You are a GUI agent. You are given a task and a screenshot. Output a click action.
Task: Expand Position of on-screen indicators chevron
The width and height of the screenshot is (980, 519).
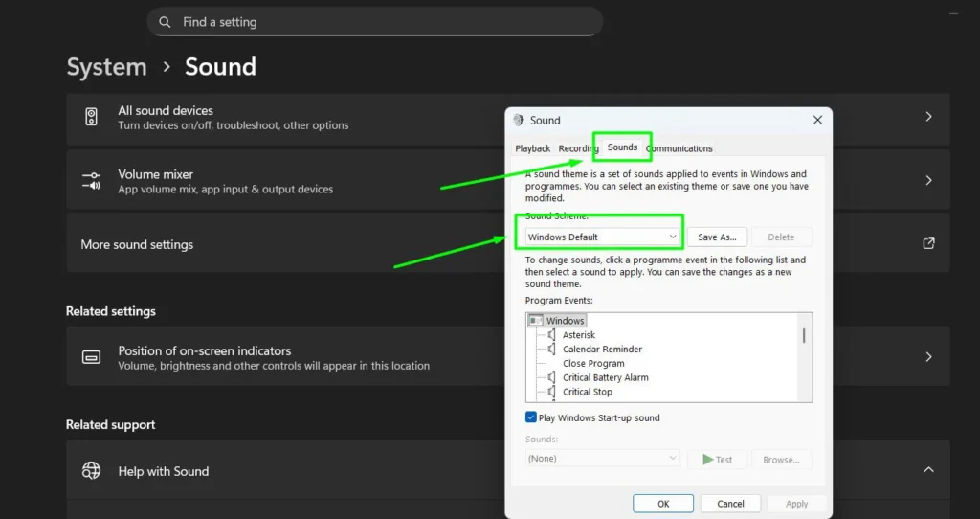(x=928, y=357)
